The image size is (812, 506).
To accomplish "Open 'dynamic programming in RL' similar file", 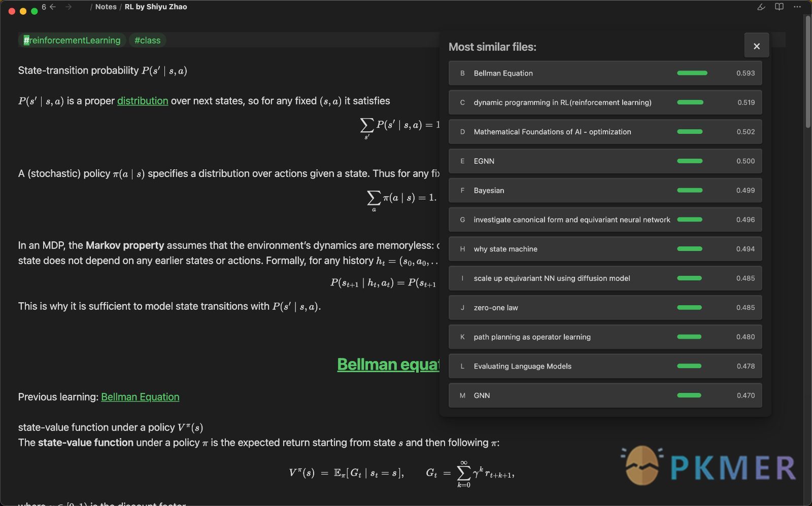I will point(605,102).
